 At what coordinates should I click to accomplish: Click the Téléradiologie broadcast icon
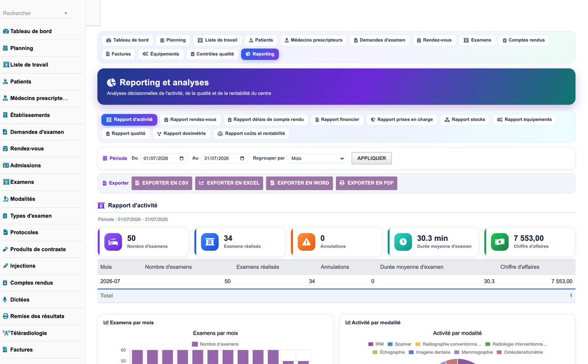click(x=6, y=333)
